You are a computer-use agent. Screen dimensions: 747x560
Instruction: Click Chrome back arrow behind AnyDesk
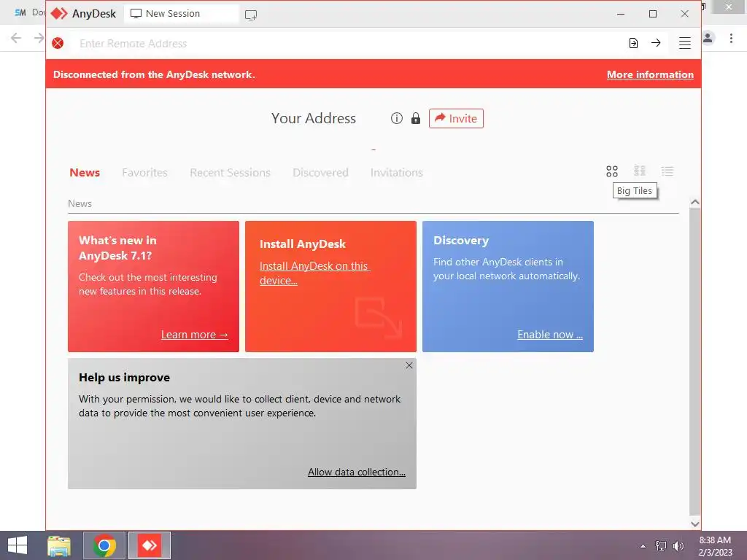[x=16, y=38]
